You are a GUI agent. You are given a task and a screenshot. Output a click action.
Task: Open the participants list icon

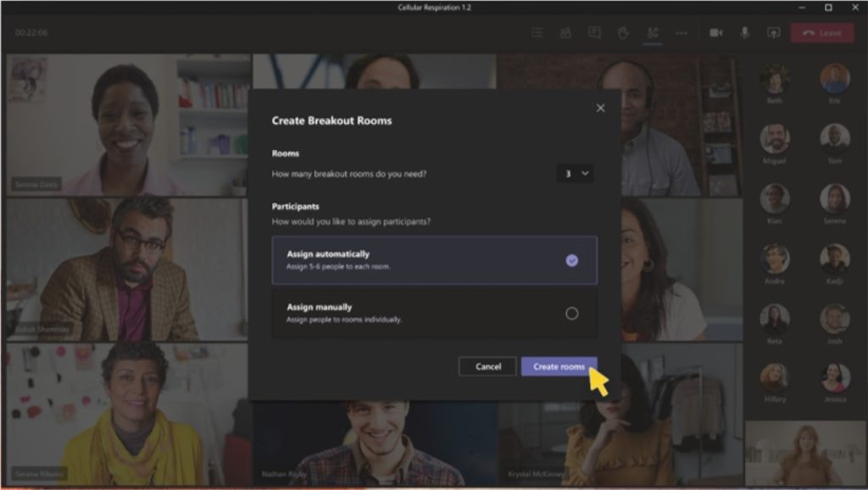(564, 32)
